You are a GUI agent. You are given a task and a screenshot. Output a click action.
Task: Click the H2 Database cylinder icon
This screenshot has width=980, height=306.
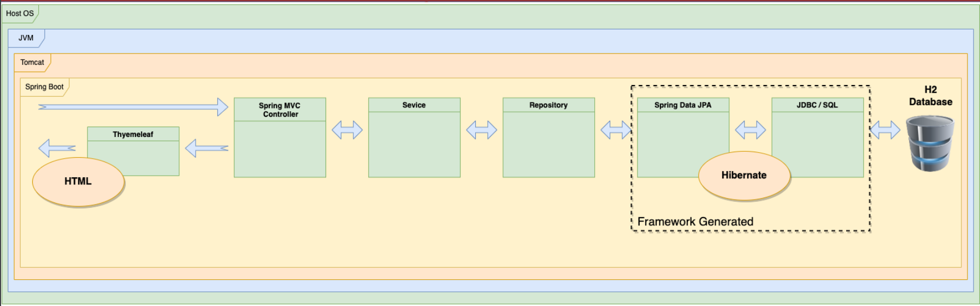(929, 143)
